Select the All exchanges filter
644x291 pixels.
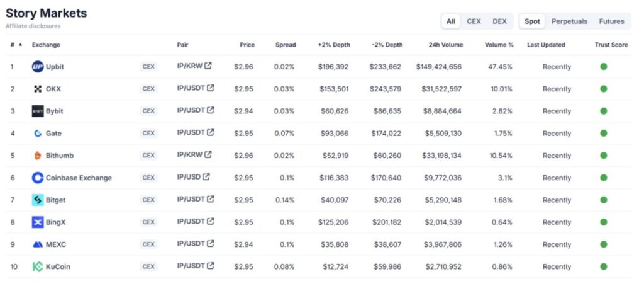click(451, 21)
